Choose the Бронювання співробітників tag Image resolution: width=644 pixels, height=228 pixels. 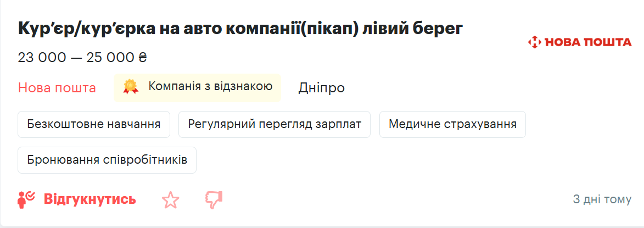pyautogui.click(x=107, y=160)
